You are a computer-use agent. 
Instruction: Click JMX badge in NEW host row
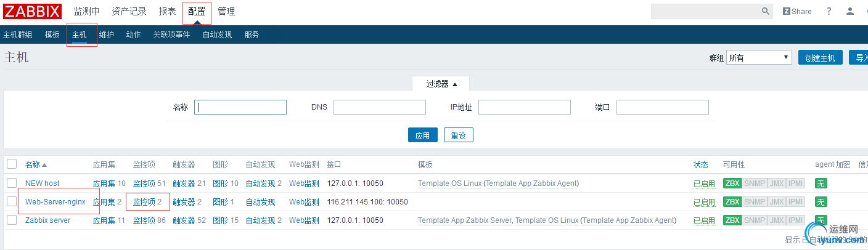[777, 183]
